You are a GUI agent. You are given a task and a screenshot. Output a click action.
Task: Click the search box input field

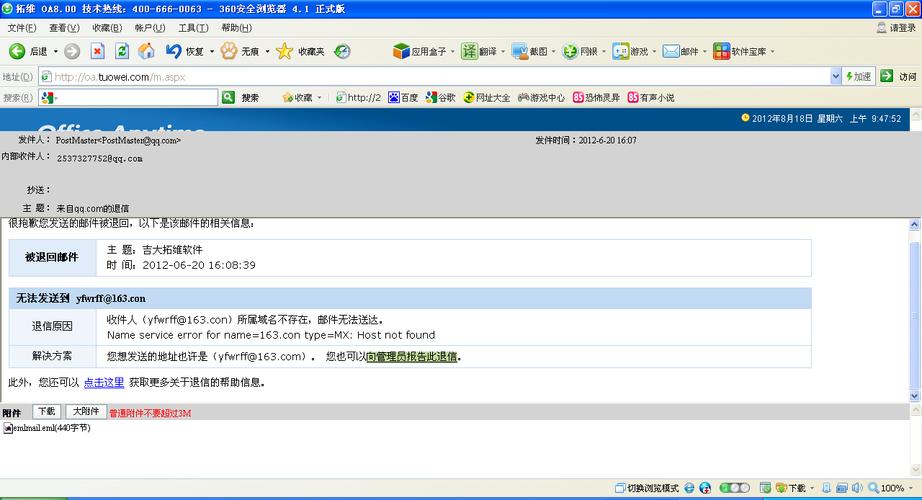pos(128,98)
